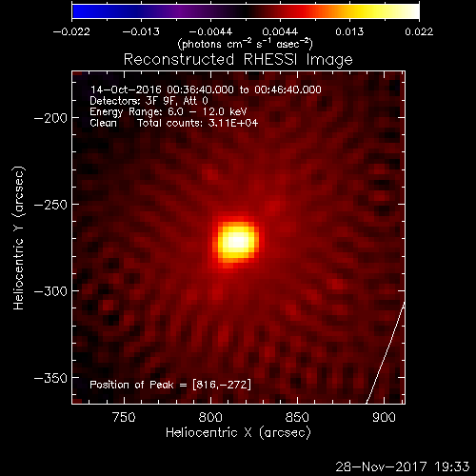Click the 'Heliocentric Y (arcsec)' axis label
Viewport: 476px width, 476px height.
point(18,238)
